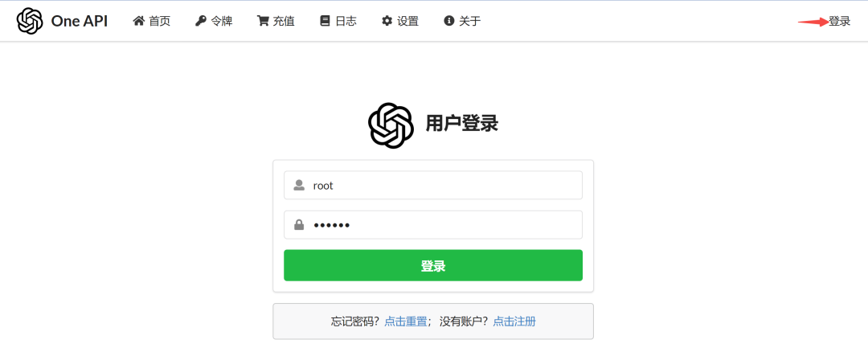868x348 pixels.
Task: Go to the 充值 page
Action: [x=276, y=21]
